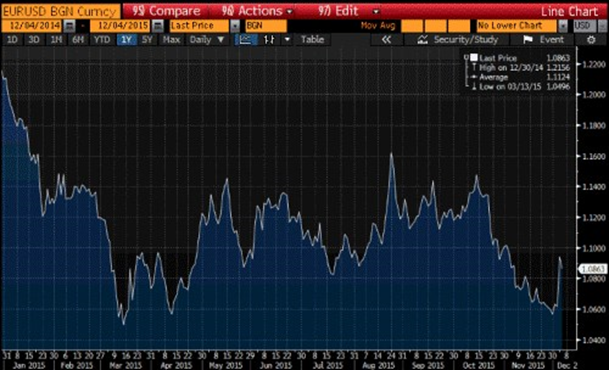Open the Security/Study chart icon
609x370 pixels.
pyautogui.click(x=423, y=40)
